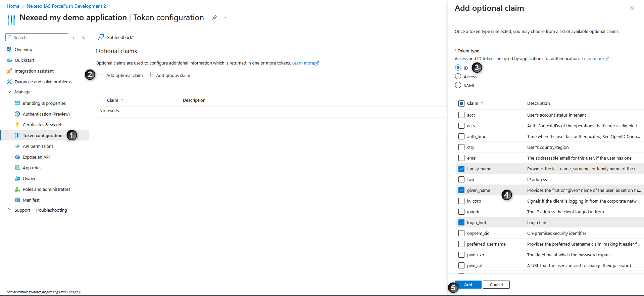Check the pwd_url claim checkbox
This screenshot has width=644, height=296.
461,265
